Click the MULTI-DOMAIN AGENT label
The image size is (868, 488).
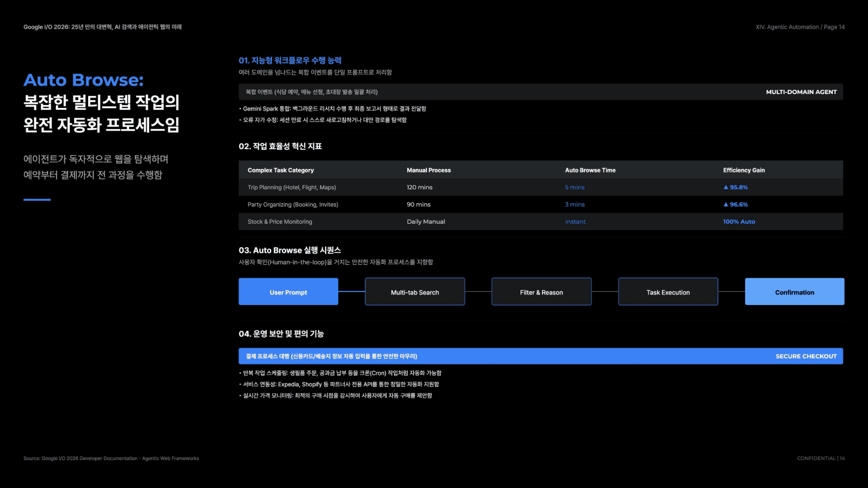coord(801,92)
